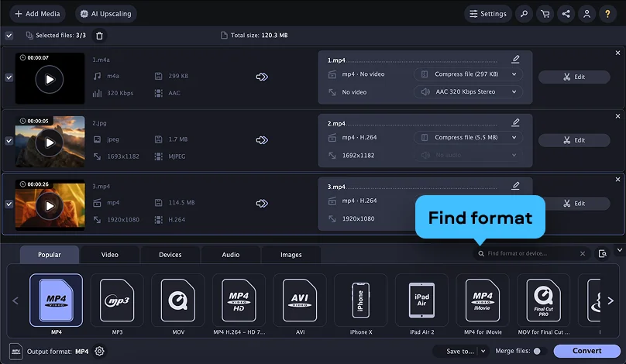
Task: Open AI Upscaling
Action: [106, 14]
